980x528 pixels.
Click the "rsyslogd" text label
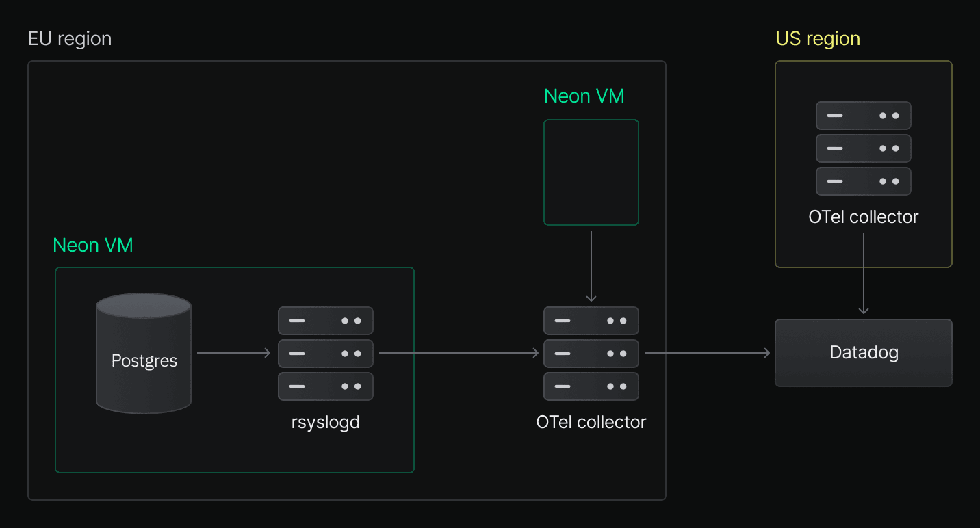[326, 423]
